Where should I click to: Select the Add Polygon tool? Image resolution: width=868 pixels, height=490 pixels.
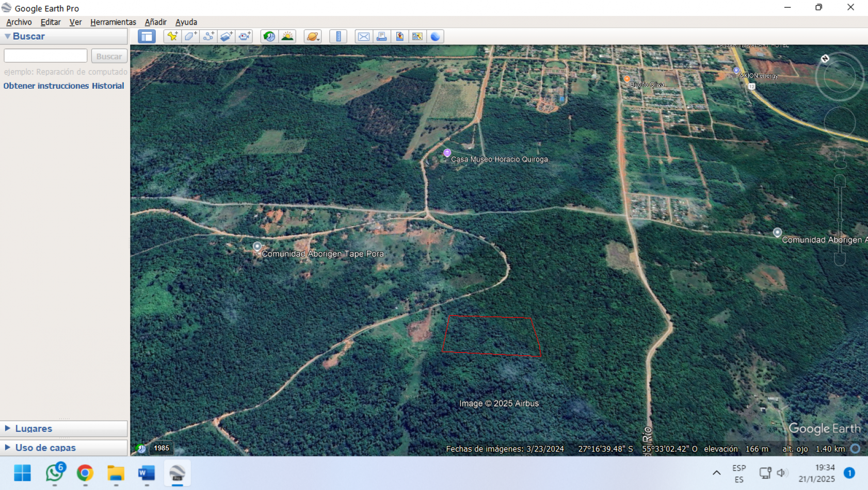tap(190, 37)
